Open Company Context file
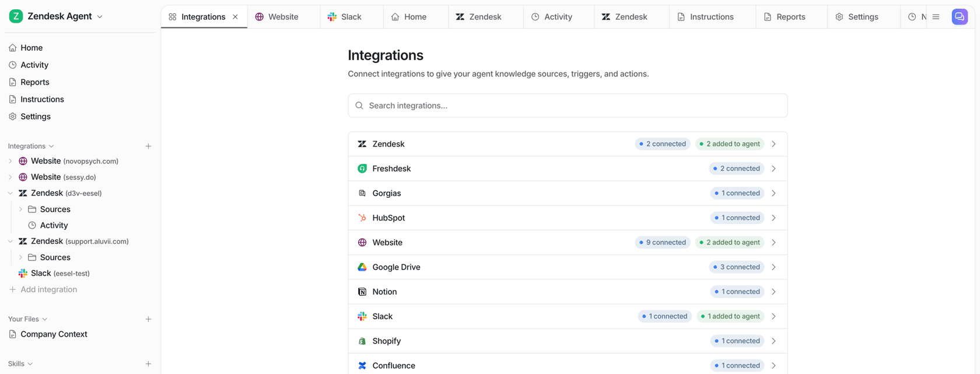The image size is (980, 374). [54, 334]
